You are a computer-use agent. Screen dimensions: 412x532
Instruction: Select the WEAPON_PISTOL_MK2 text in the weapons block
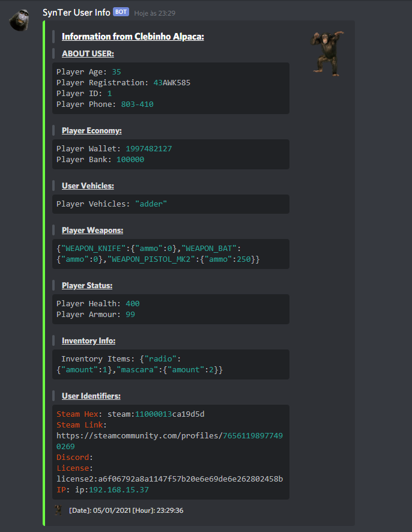[151, 259]
